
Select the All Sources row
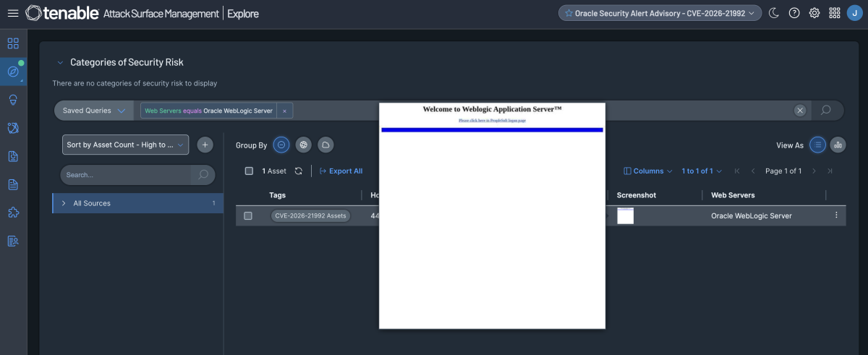(137, 203)
